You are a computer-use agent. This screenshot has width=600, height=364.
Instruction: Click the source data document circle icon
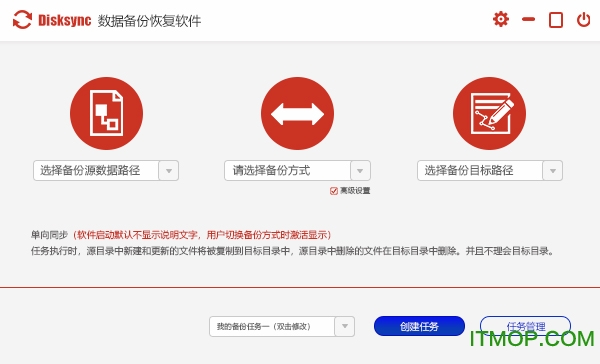(106, 113)
